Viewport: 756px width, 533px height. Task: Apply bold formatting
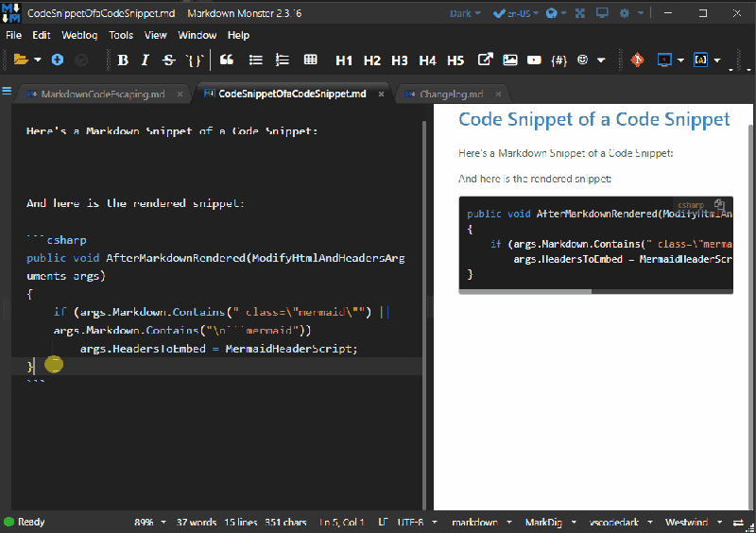coord(123,60)
